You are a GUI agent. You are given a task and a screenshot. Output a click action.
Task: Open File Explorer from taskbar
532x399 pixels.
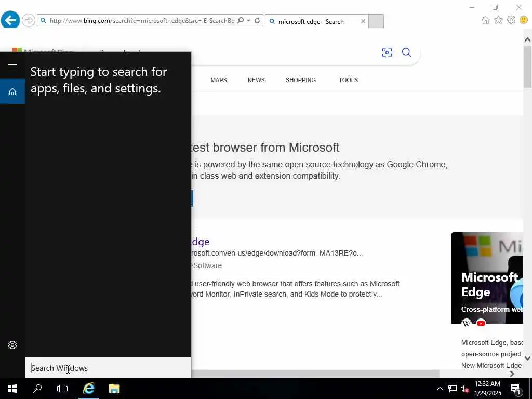click(114, 389)
